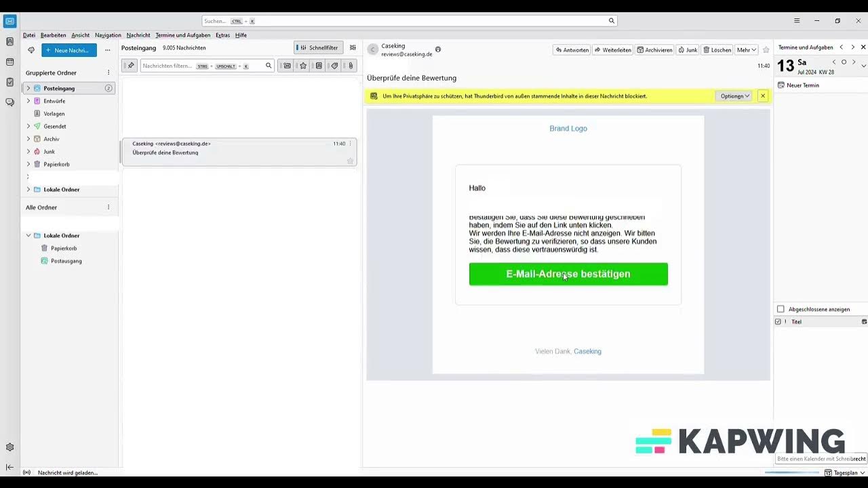
Task: Show next Termine und Aufgaben pane
Action: [852, 47]
